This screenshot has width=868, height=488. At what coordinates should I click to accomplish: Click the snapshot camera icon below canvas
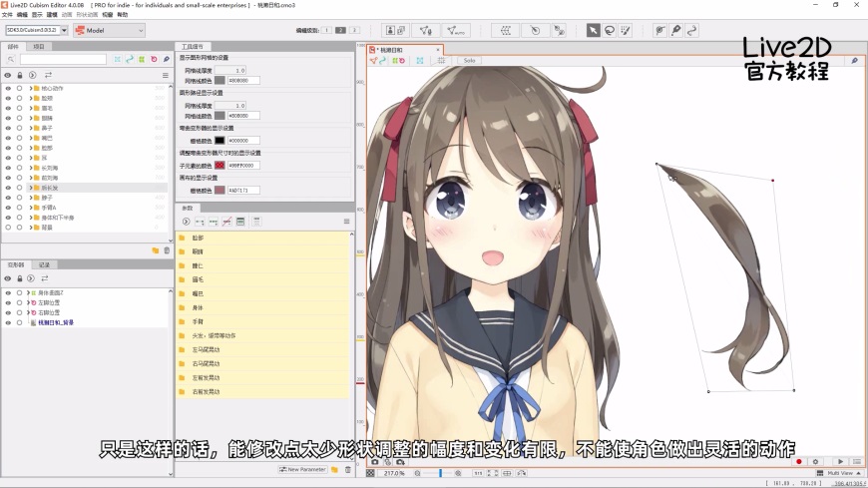(x=375, y=461)
